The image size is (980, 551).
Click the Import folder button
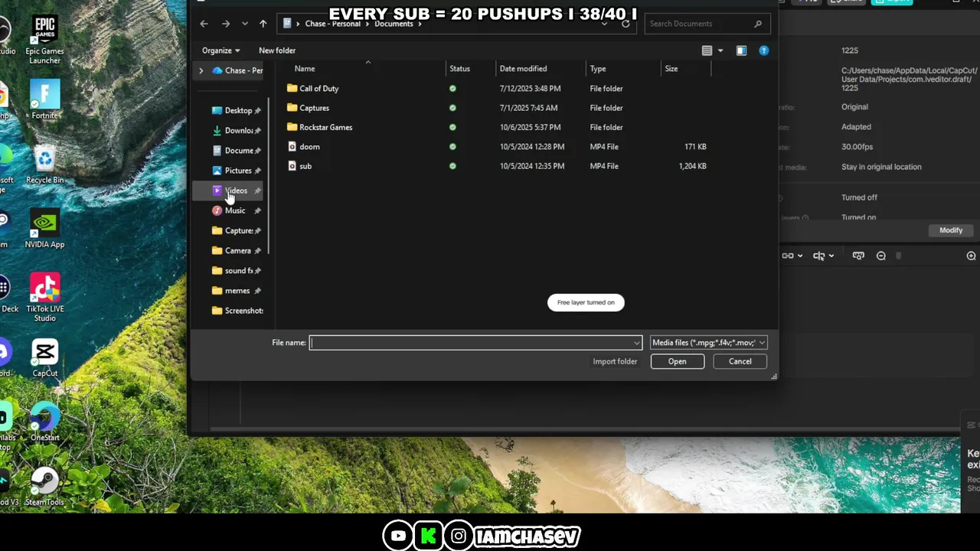coord(615,361)
